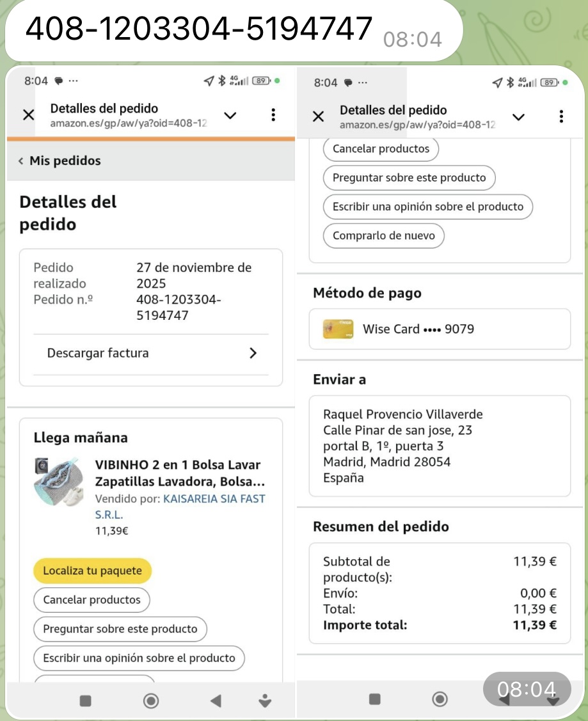Screen dimensions: 588x721
Task: Close the left Detalles del pedido browser tab
Action: (29, 115)
